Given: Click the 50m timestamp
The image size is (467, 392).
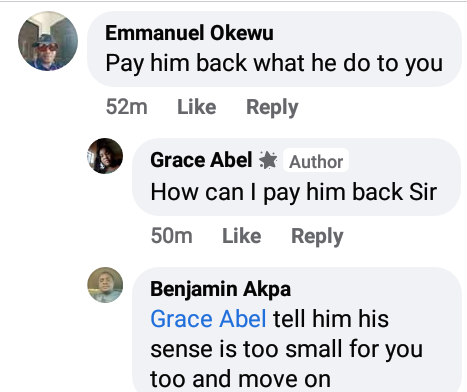Looking at the screenshot, I should click(171, 236).
